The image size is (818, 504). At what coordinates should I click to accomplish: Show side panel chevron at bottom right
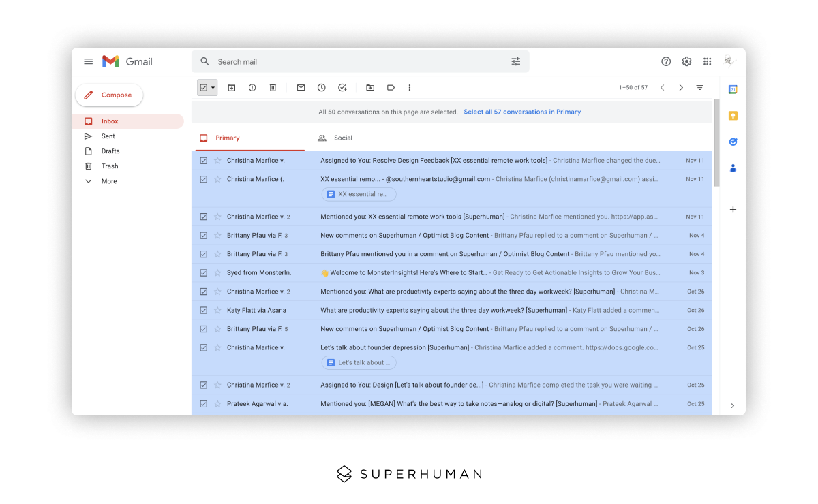coord(733,406)
